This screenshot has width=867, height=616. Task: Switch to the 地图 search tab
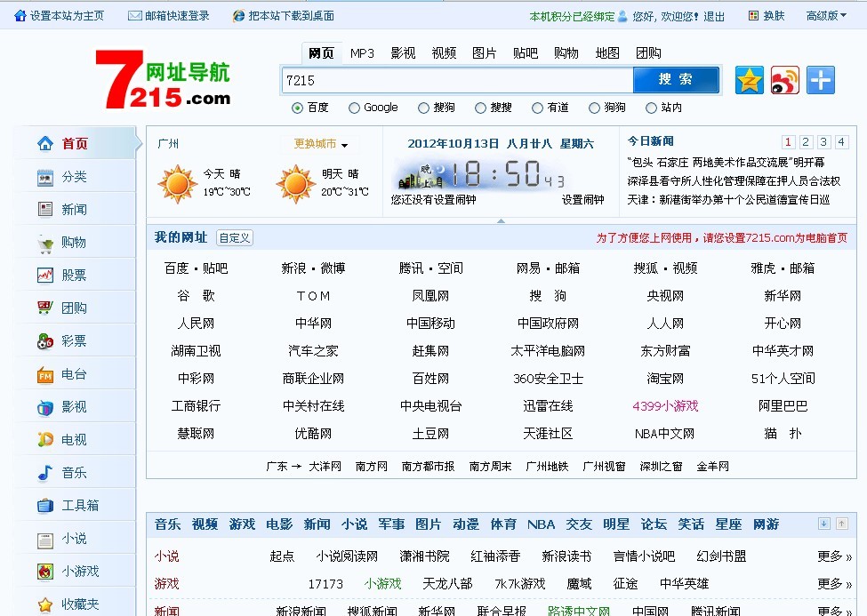click(x=607, y=53)
